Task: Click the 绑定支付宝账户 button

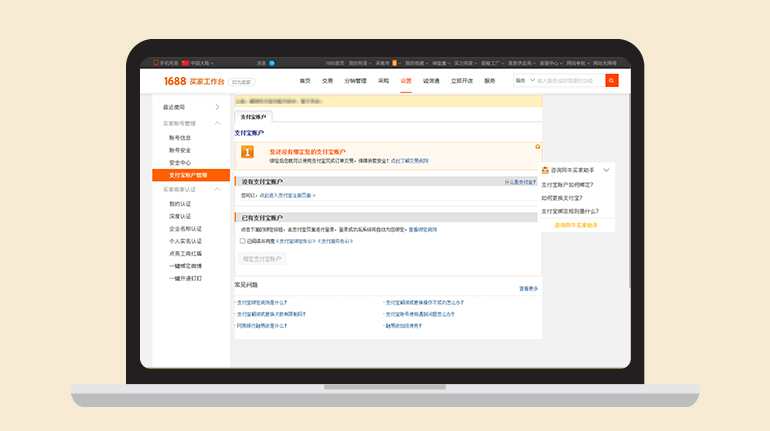Action: tap(262, 259)
